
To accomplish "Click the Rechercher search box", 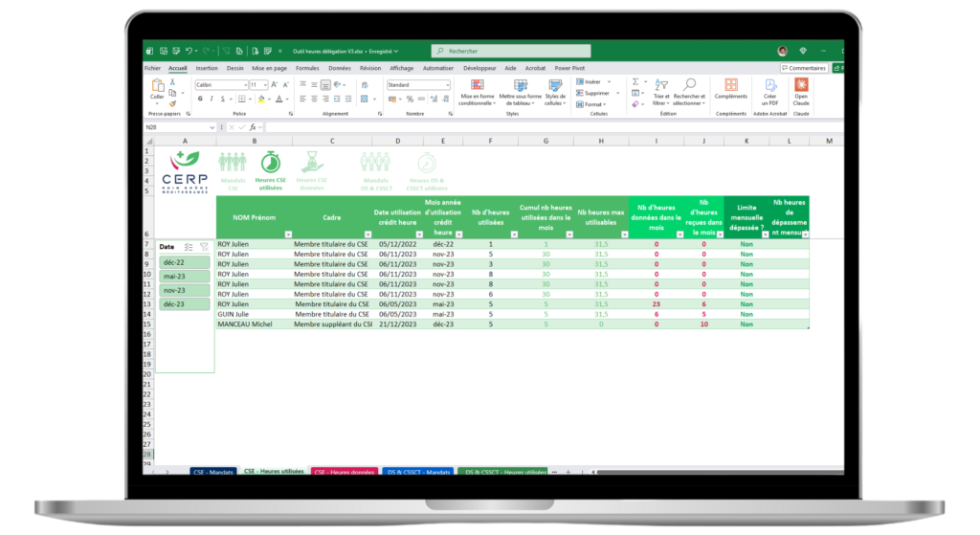I will tap(510, 51).
